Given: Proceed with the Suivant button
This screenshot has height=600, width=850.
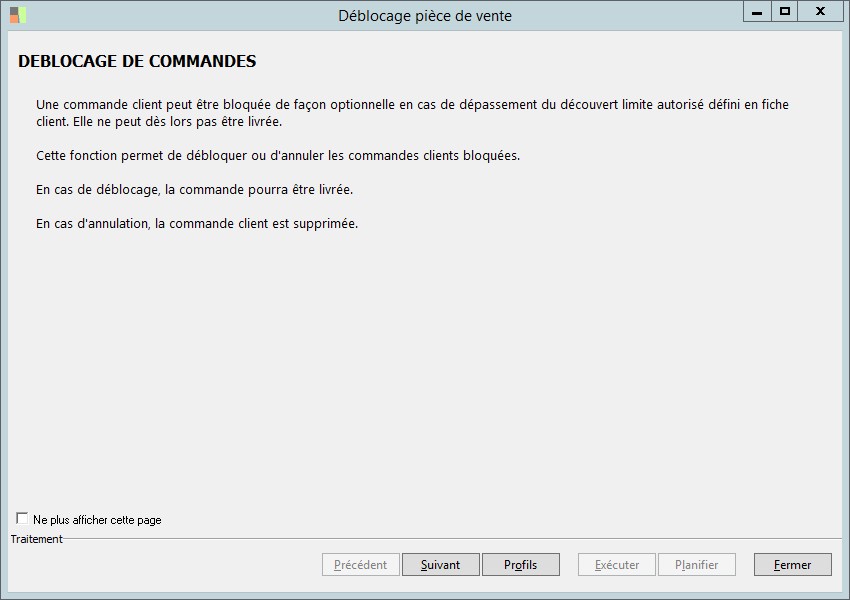Looking at the screenshot, I should [x=440, y=565].
